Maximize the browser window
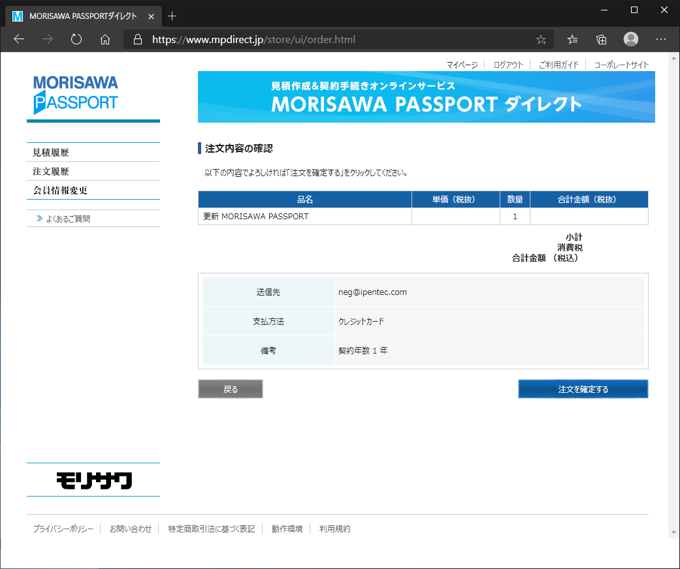 click(634, 10)
